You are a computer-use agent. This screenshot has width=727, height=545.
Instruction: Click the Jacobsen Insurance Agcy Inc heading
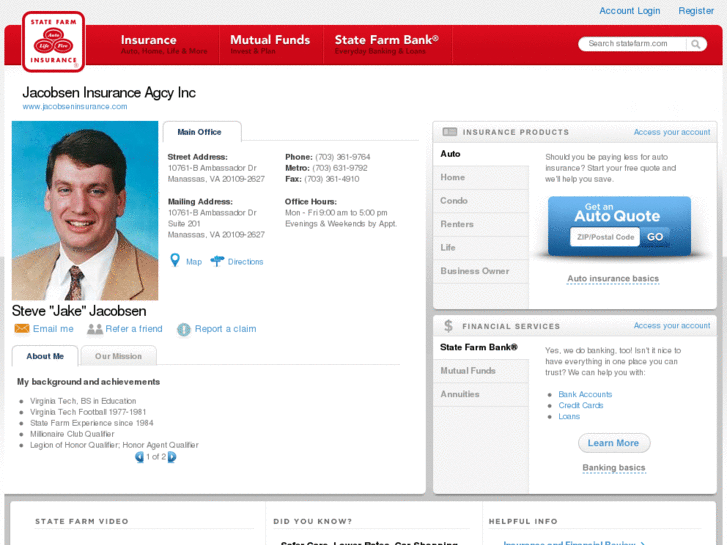click(x=109, y=93)
